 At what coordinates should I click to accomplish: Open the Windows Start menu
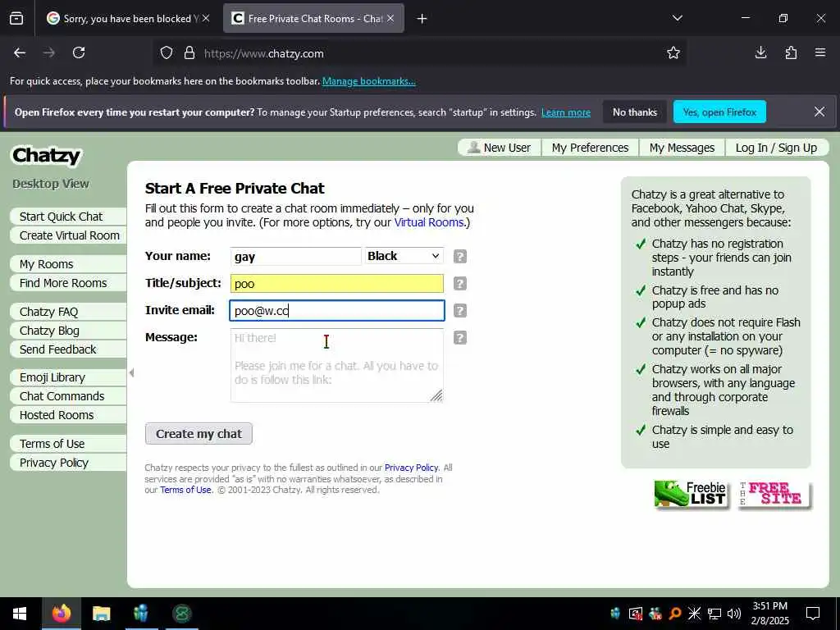click(x=20, y=614)
